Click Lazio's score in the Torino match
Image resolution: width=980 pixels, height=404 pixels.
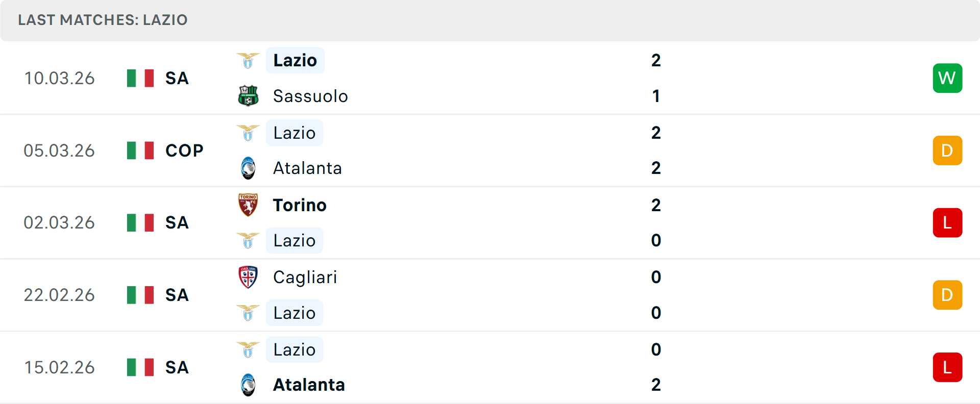click(656, 240)
